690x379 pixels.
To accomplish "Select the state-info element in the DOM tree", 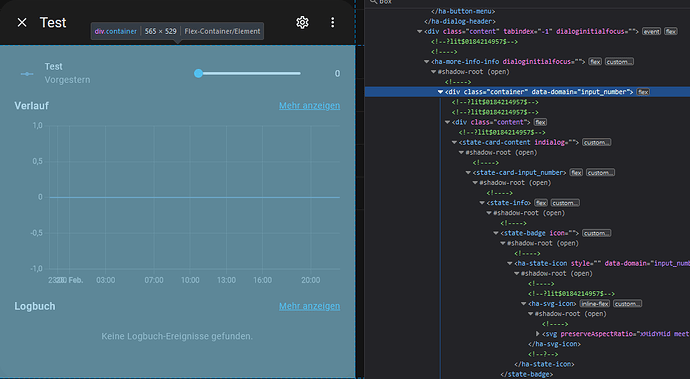I will coord(509,203).
